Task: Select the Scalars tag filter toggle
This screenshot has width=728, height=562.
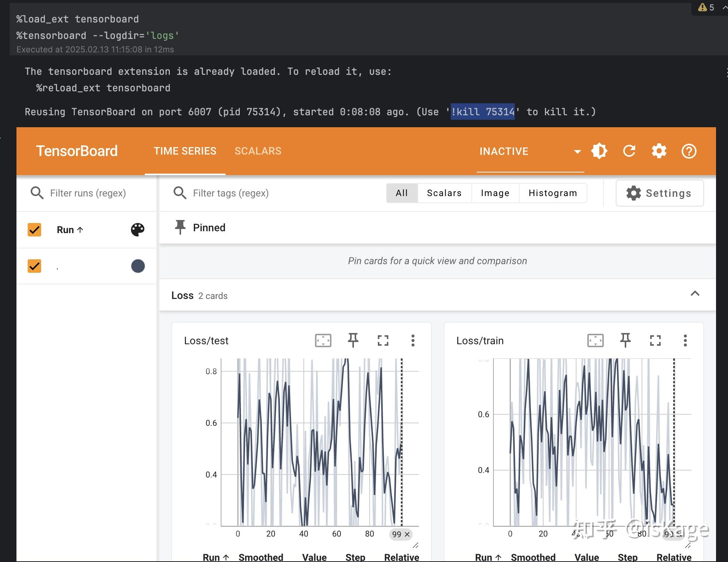Action: click(x=444, y=193)
